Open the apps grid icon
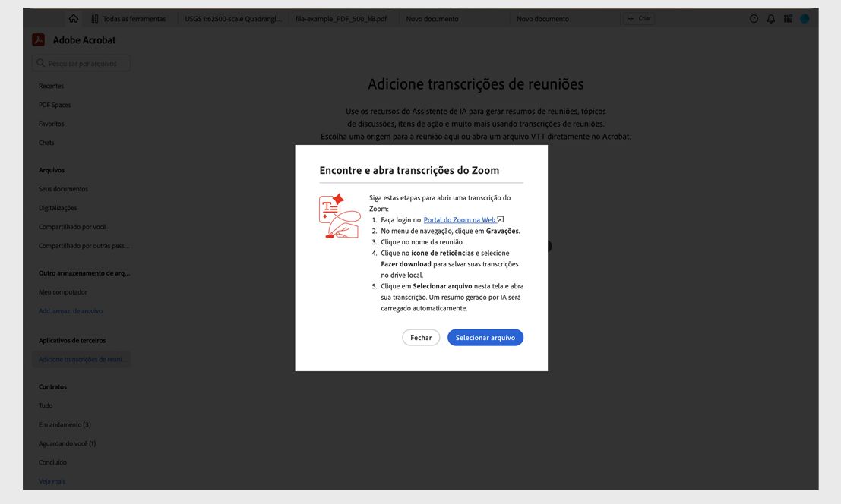Viewport: 841px width, 504px height. (x=788, y=19)
